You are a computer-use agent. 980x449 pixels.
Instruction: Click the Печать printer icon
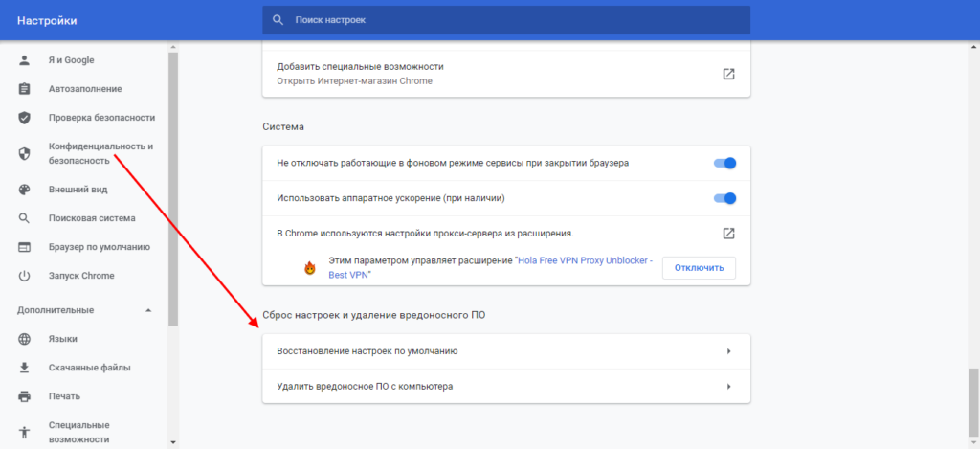[x=25, y=396]
